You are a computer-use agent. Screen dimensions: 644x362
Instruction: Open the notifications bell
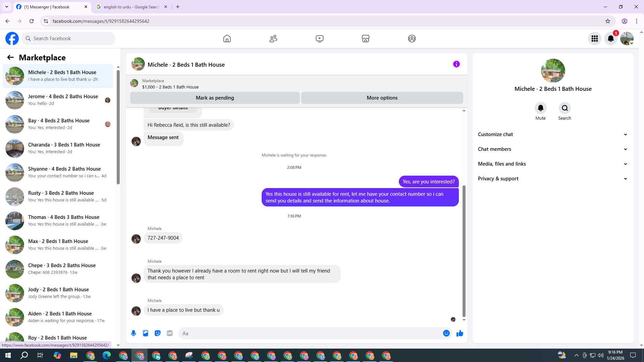point(610,39)
